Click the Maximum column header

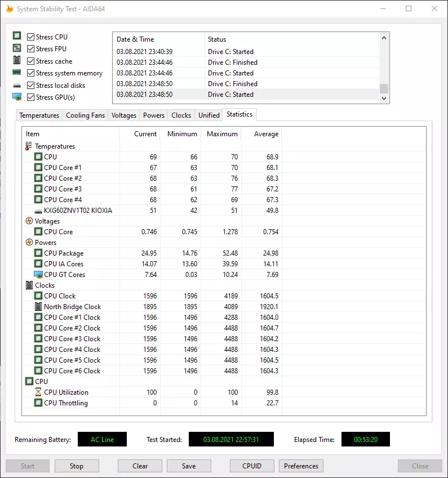pos(221,134)
